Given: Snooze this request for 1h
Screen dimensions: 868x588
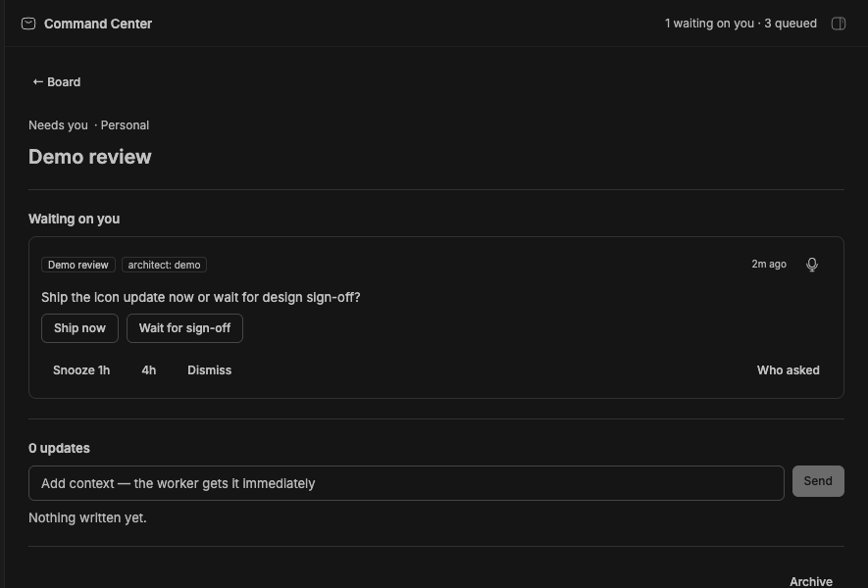Looking at the screenshot, I should 81,370.
